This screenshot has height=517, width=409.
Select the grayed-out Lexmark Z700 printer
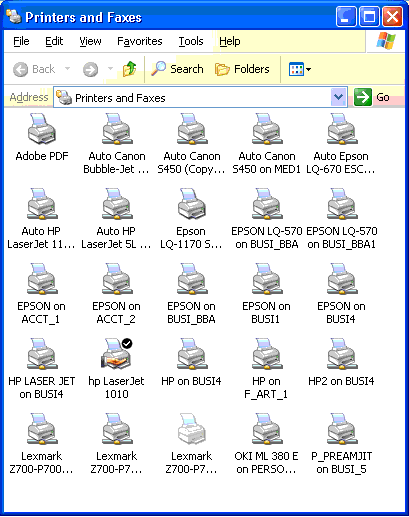click(191, 429)
